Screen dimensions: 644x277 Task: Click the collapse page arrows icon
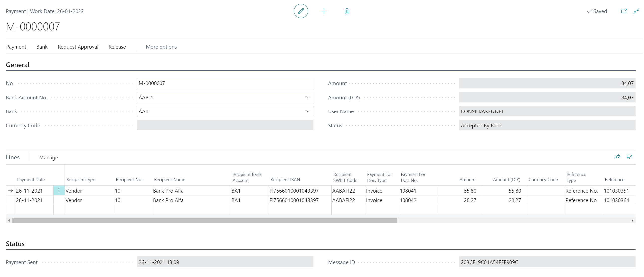636,11
